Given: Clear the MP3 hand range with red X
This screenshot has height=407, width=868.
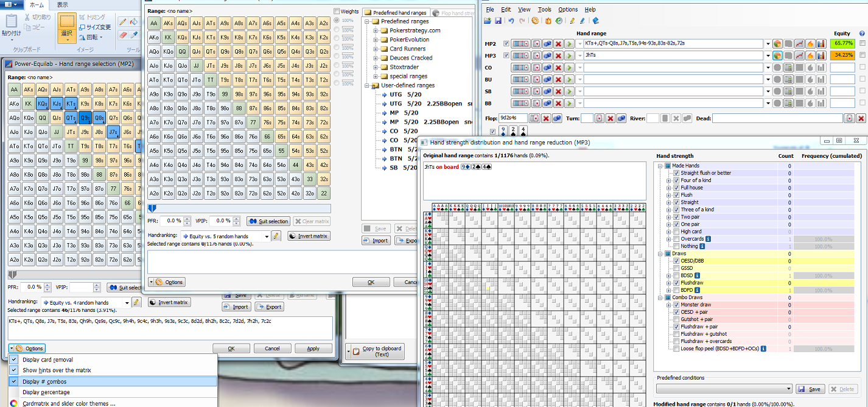Looking at the screenshot, I should (x=558, y=55).
